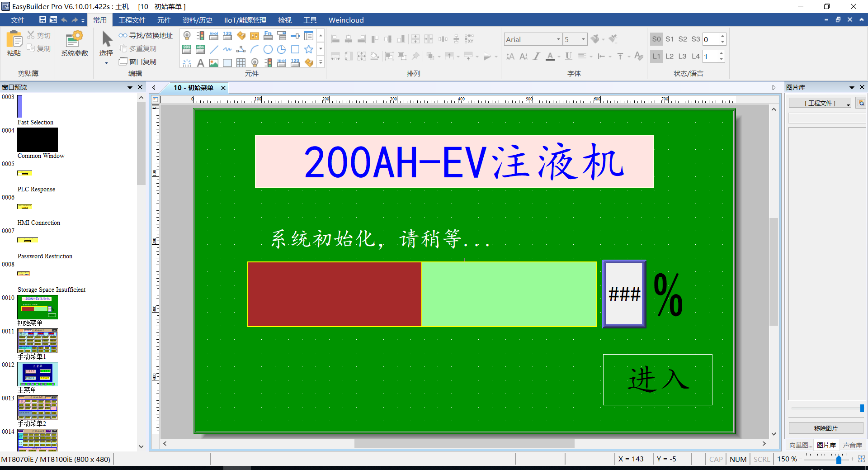Screen dimensions: 868x470
Task: Expand the 工程文件 picture library dropdown
Action: (x=848, y=104)
